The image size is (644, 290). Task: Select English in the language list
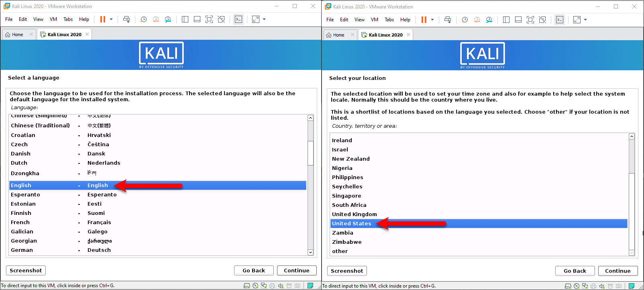(158, 185)
